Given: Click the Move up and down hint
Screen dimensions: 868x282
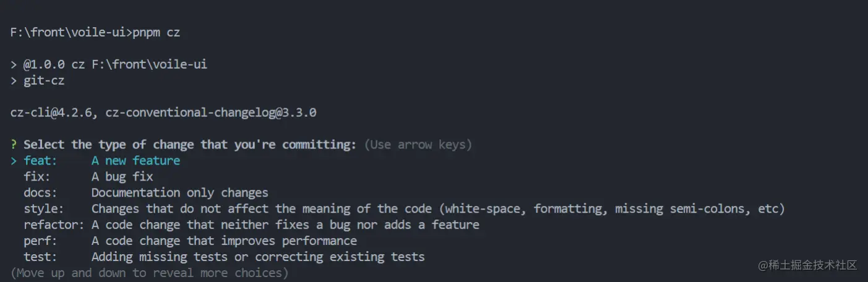Looking at the screenshot, I should pos(149,273).
